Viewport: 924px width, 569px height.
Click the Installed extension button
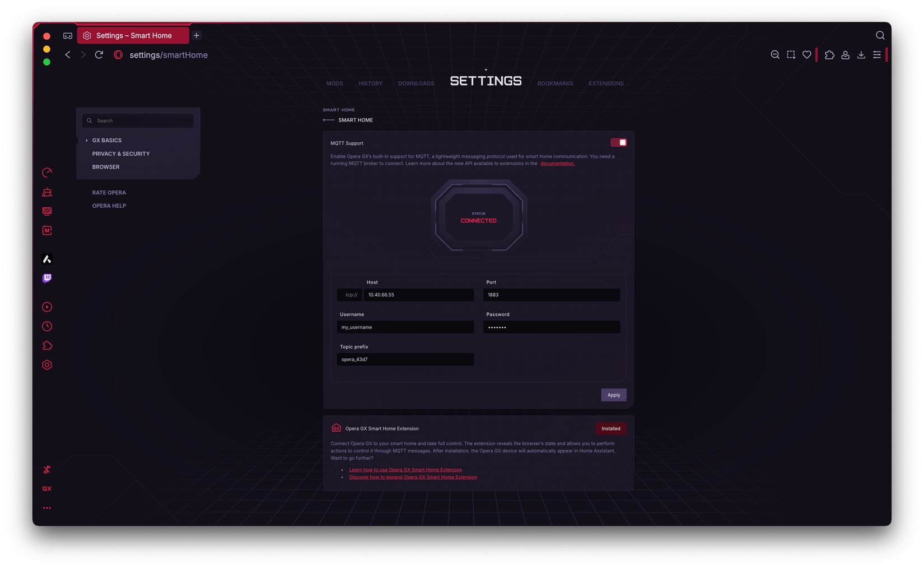point(611,428)
